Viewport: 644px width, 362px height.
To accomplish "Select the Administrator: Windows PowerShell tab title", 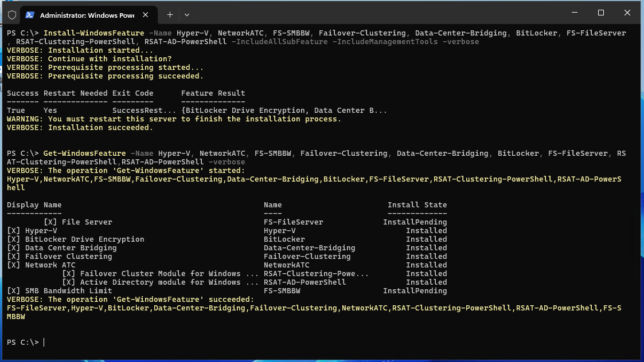I will (86, 14).
